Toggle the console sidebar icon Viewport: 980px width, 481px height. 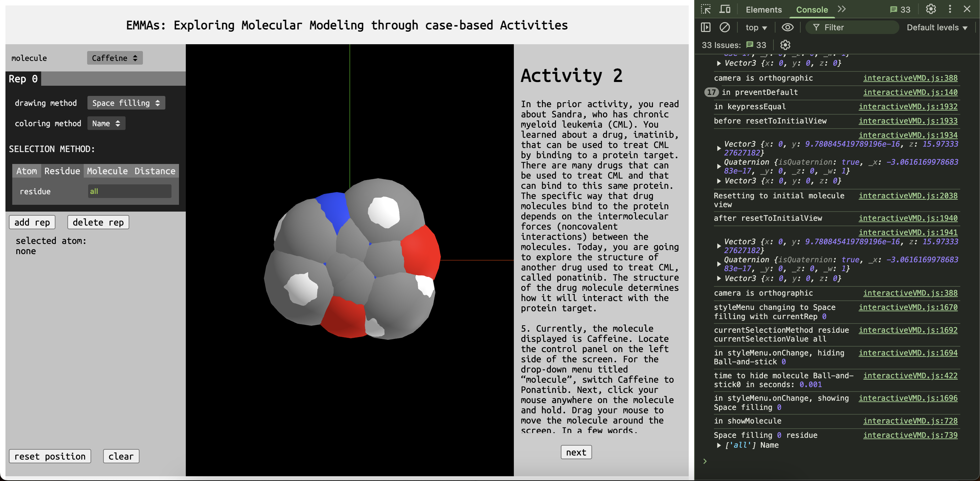(706, 27)
